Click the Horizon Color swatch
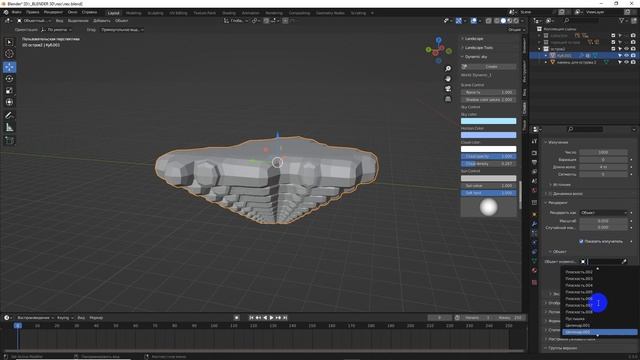 pyautogui.click(x=489, y=135)
